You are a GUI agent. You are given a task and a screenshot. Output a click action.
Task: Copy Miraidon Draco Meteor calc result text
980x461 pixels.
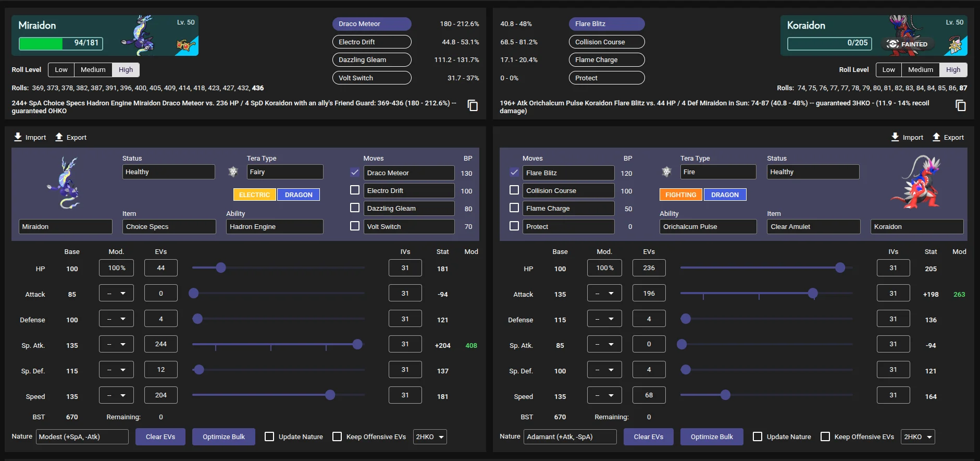[473, 105]
